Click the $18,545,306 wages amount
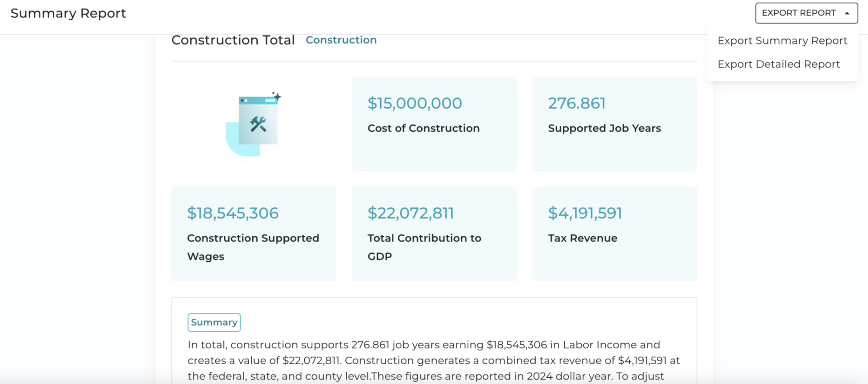The height and width of the screenshot is (384, 868). (x=233, y=213)
